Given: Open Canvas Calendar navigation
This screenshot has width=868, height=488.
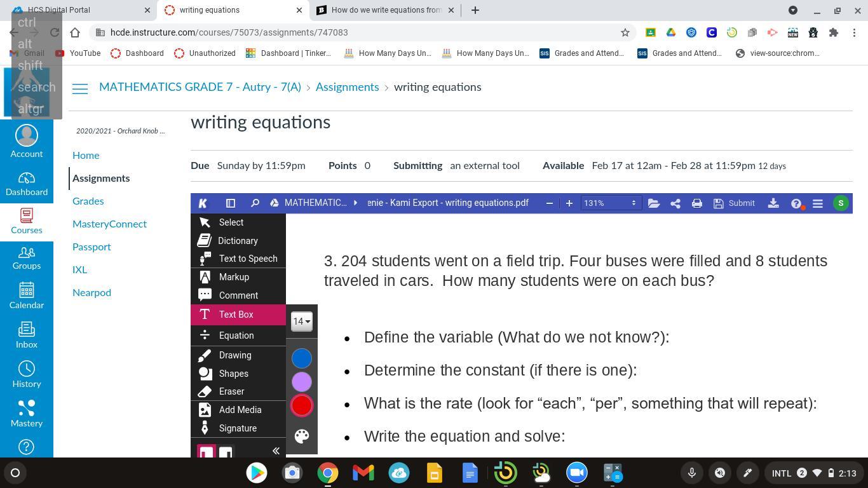Looking at the screenshot, I should [x=27, y=296].
